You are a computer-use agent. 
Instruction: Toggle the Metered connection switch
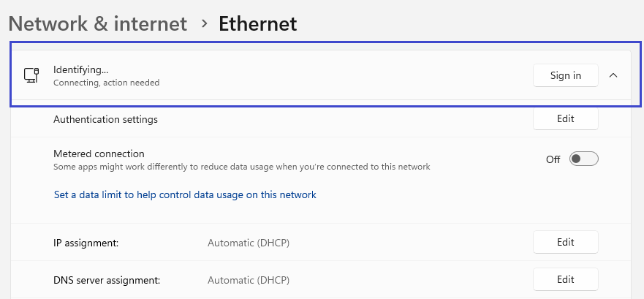click(583, 159)
